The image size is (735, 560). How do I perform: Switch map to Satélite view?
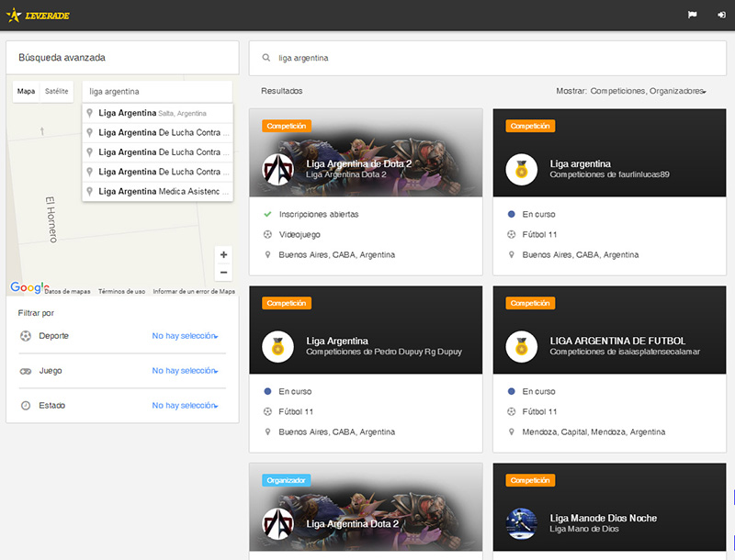[57, 92]
